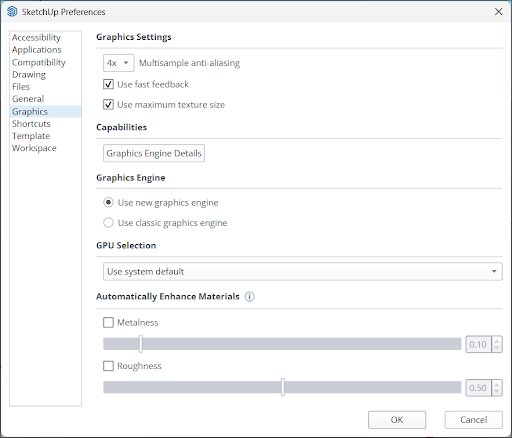Enable the Roughness checkbox
The width and height of the screenshot is (512, 438).
pyautogui.click(x=108, y=366)
